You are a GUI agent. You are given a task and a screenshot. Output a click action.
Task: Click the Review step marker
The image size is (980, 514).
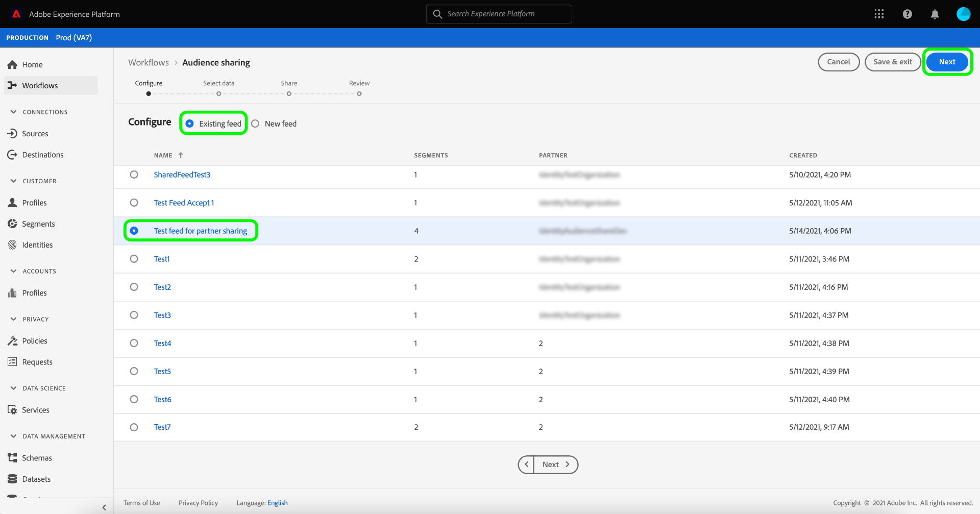click(359, 93)
